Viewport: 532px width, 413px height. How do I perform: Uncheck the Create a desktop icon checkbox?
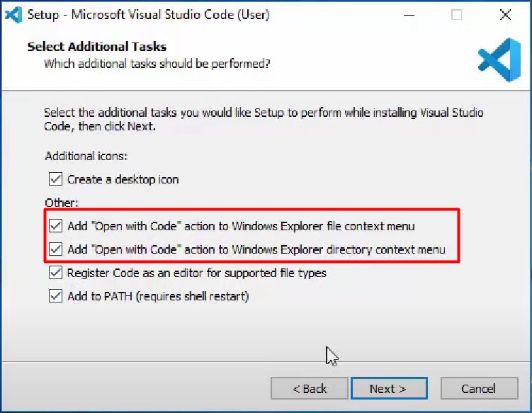pos(55,179)
